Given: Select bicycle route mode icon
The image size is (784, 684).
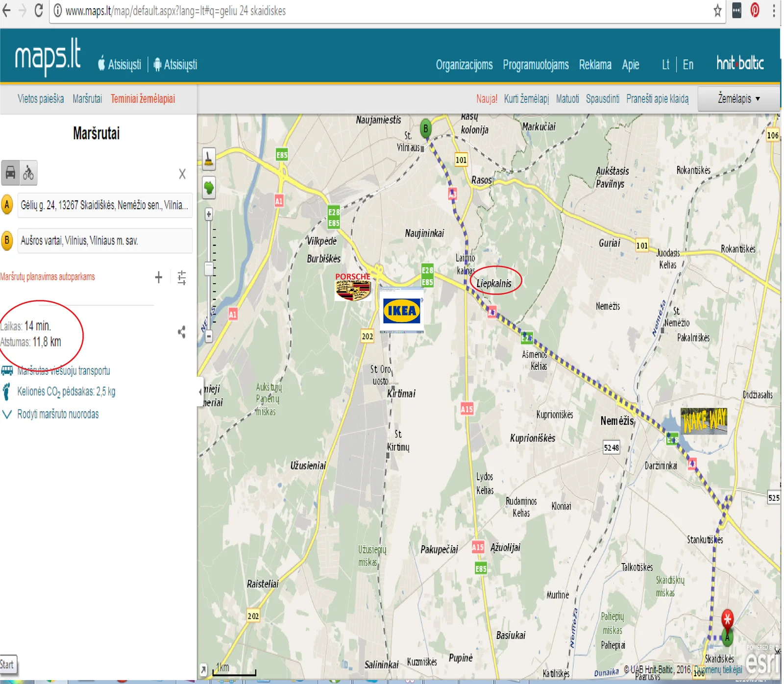Looking at the screenshot, I should tap(28, 173).
